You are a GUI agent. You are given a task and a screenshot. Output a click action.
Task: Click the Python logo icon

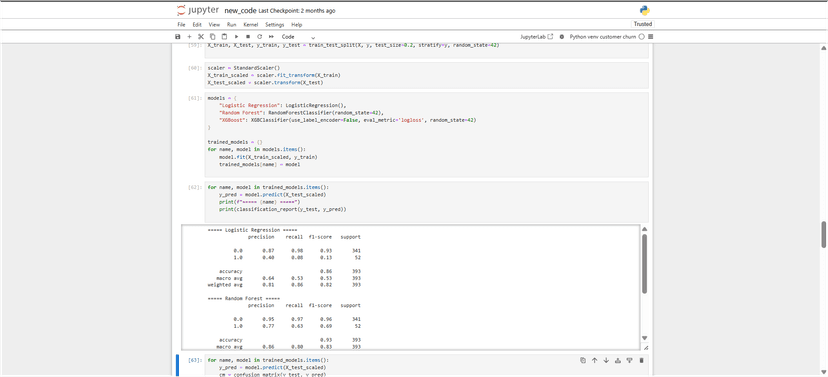click(x=644, y=10)
